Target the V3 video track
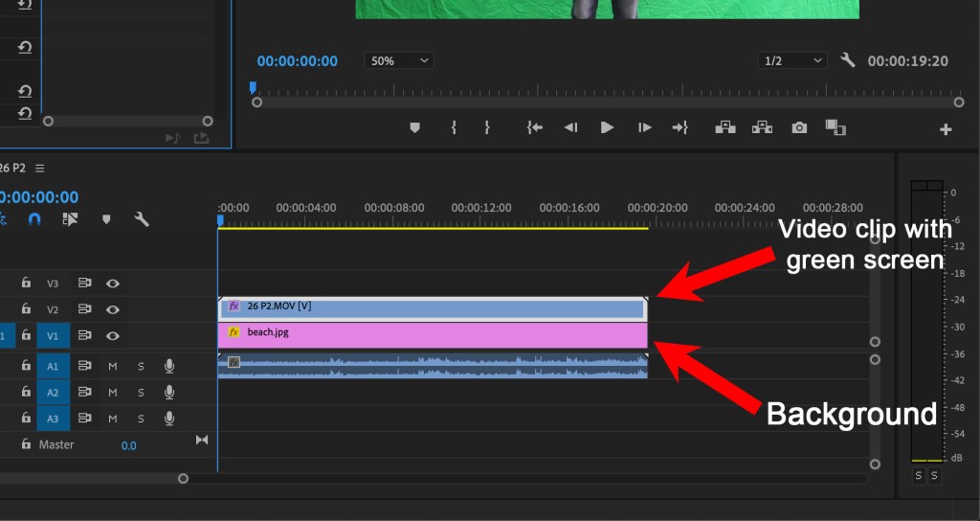The width and height of the screenshot is (980, 521). (54, 283)
